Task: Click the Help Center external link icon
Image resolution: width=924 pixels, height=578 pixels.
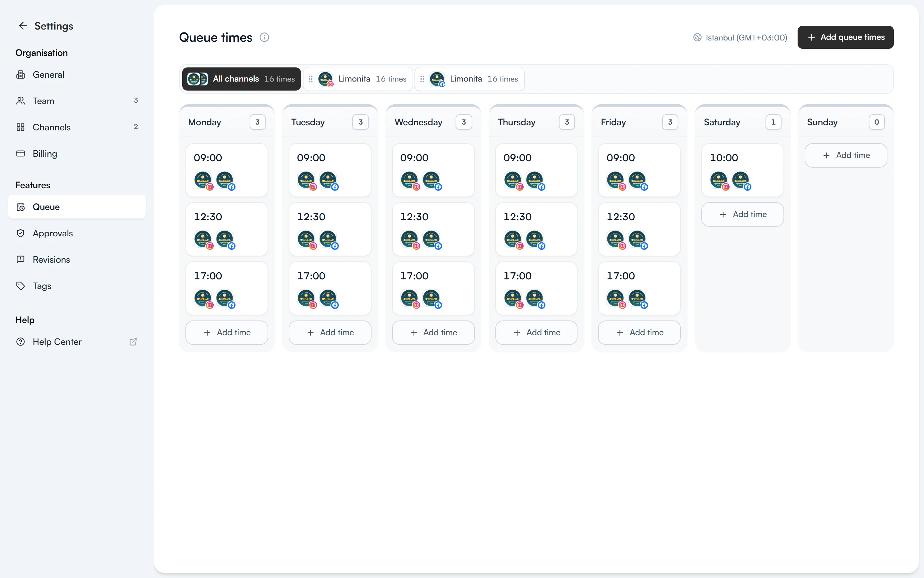Action: point(133,342)
